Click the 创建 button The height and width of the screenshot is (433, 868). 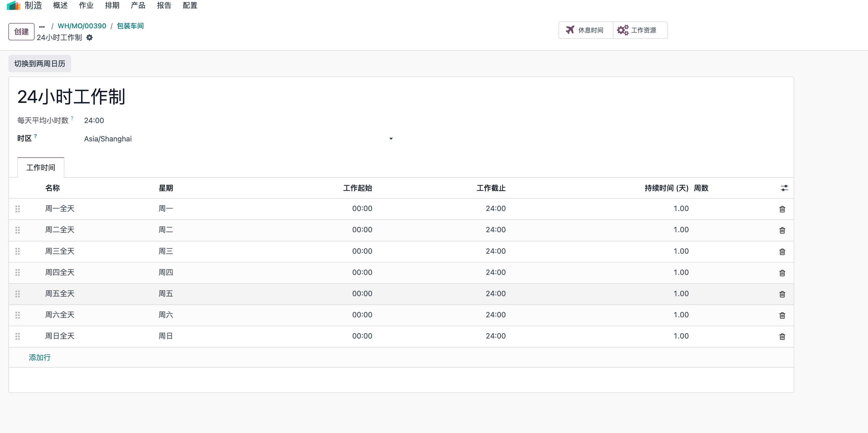coord(21,32)
